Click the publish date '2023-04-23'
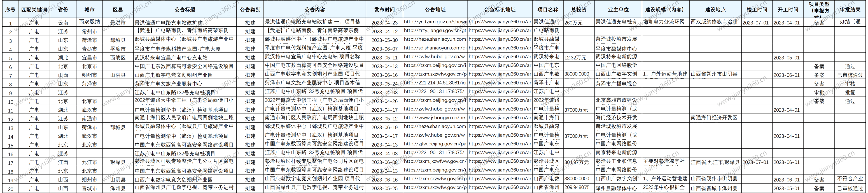868x193 pixels. pos(384,23)
